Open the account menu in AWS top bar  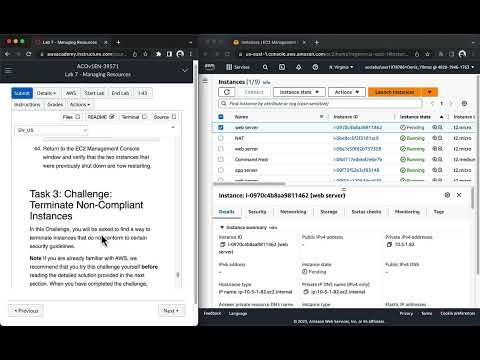click(x=419, y=67)
